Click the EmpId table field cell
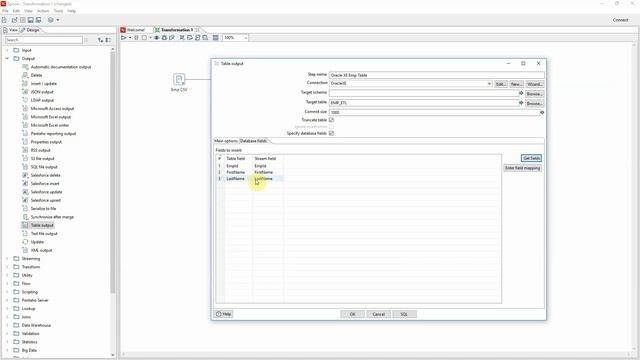The image size is (640, 360). click(x=238, y=166)
